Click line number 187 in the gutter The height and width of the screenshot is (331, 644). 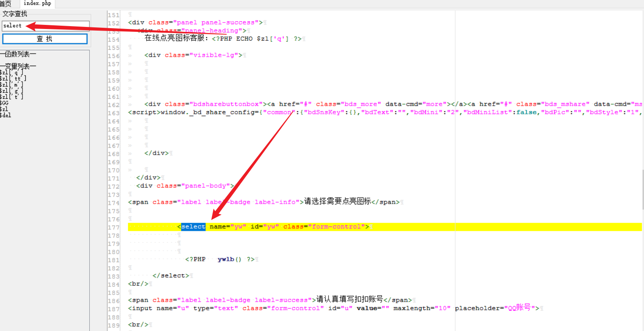point(114,309)
